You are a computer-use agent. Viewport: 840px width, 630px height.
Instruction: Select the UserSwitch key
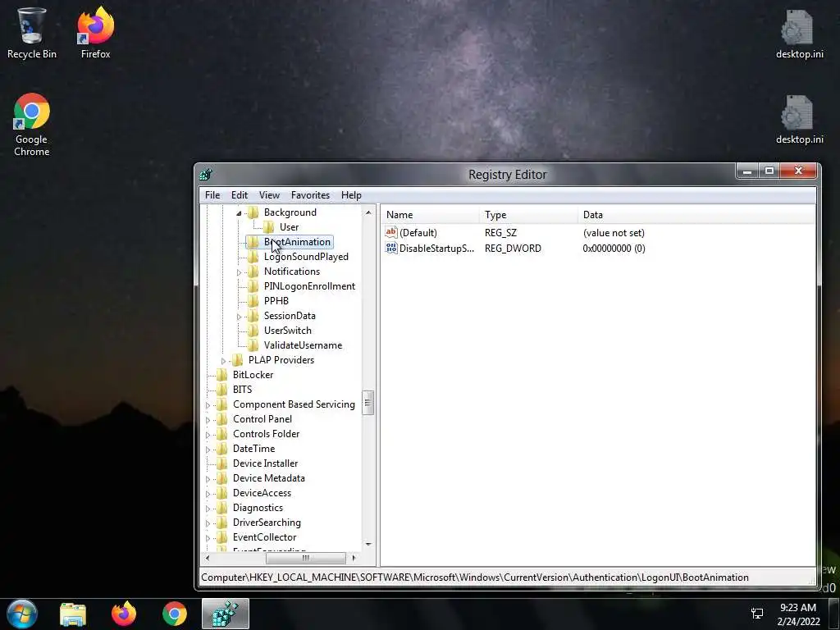click(x=287, y=330)
